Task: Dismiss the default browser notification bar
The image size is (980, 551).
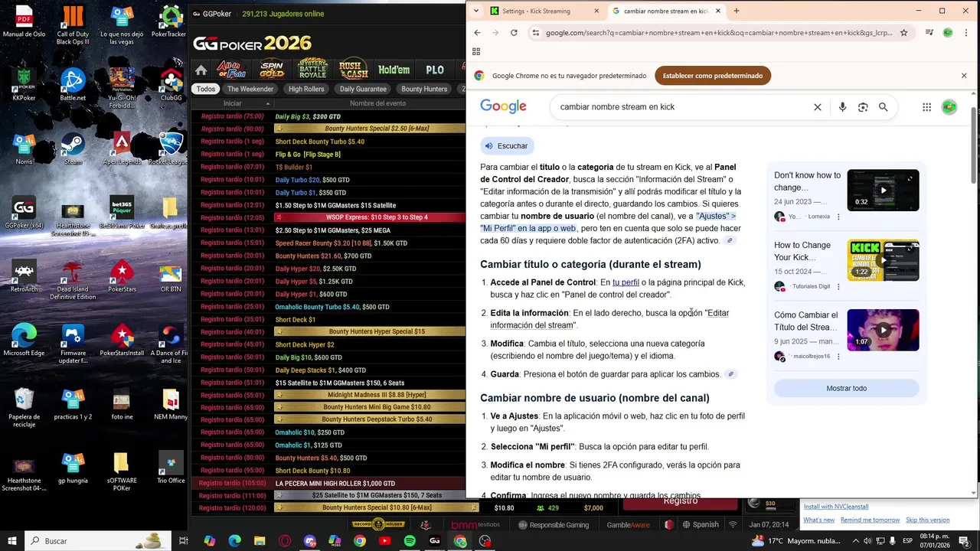Action: point(964,76)
